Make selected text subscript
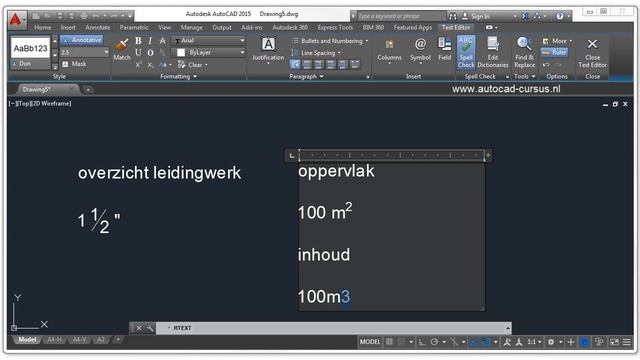The image size is (640, 360). click(x=150, y=64)
